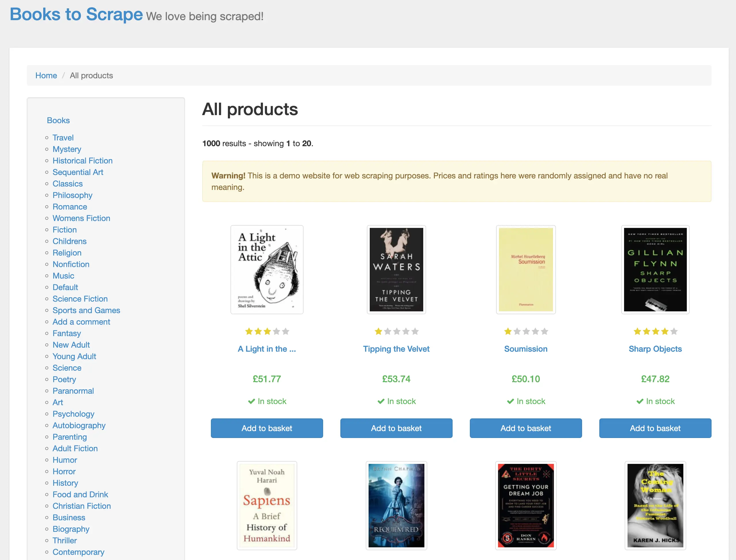The image size is (736, 560).
Task: Open the Books catalog root link
Action: pyautogui.click(x=58, y=120)
